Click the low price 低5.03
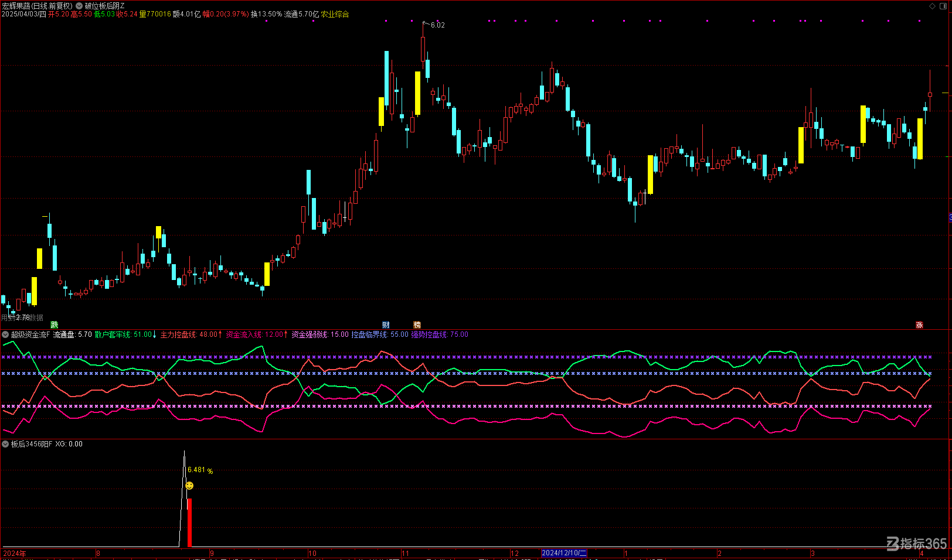This screenshot has height=560, width=952. coord(104,14)
